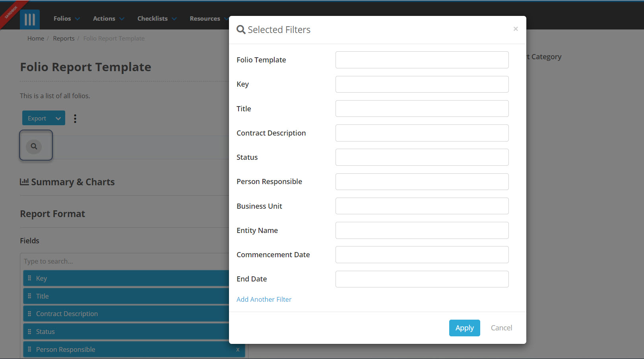Click the search magnifier icon below Export
The width and height of the screenshot is (644, 359).
[x=34, y=146]
